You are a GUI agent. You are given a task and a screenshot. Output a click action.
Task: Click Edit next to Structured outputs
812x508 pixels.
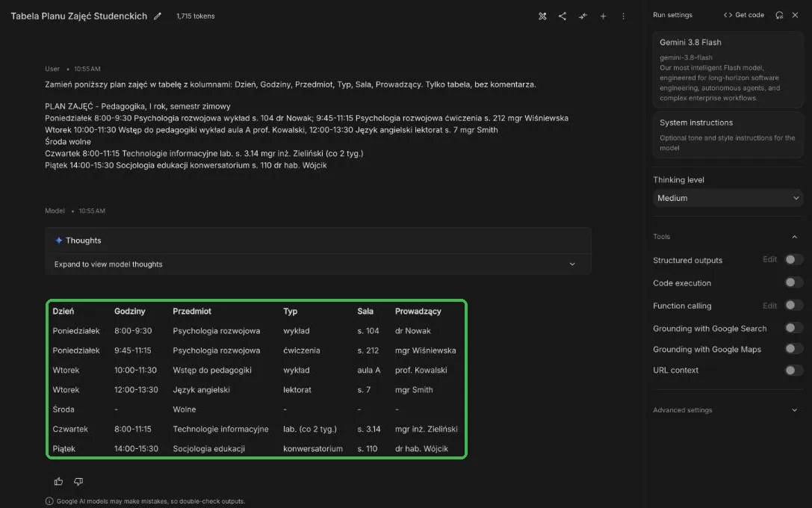pos(769,259)
